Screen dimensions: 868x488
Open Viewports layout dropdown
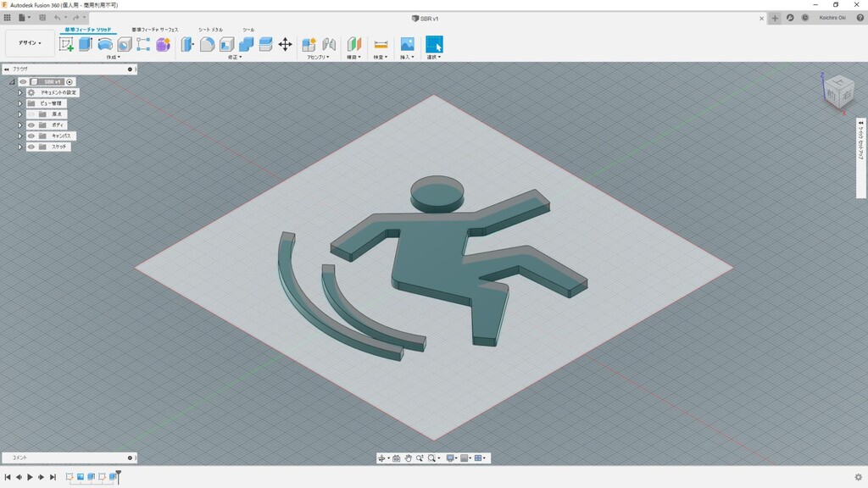tap(480, 458)
